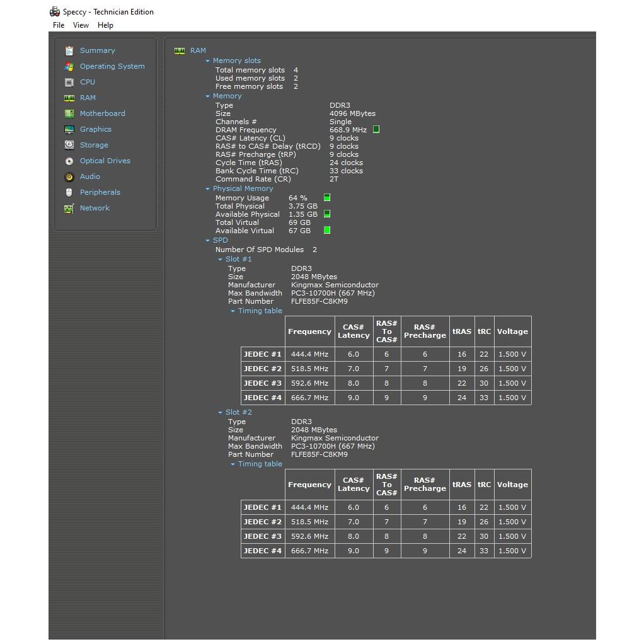644x644 pixels.
Task: Open Graphics via the monitor icon
Action: [69, 129]
